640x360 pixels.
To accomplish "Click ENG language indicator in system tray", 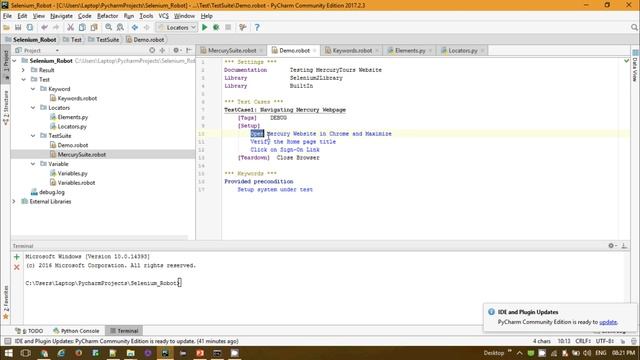I will 600,353.
